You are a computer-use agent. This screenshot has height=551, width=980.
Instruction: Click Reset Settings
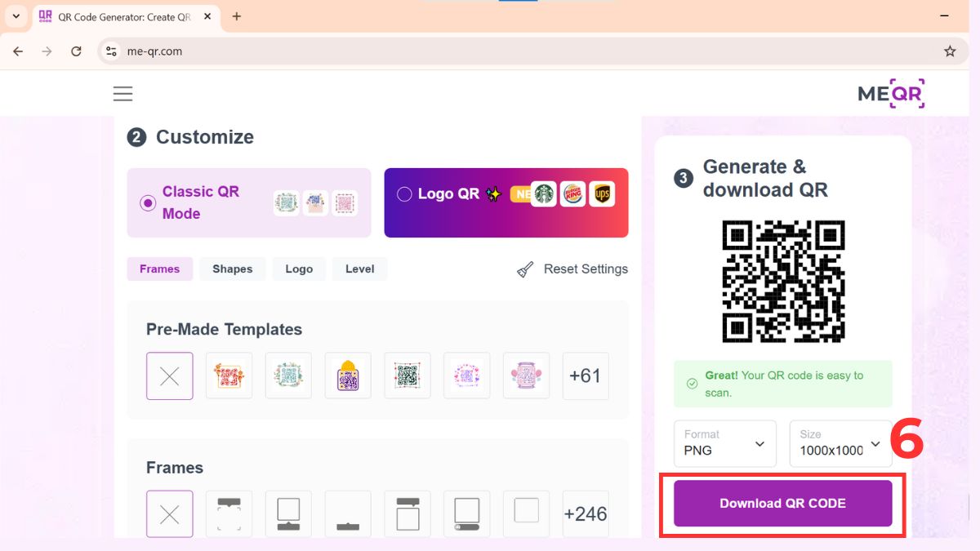pos(586,269)
